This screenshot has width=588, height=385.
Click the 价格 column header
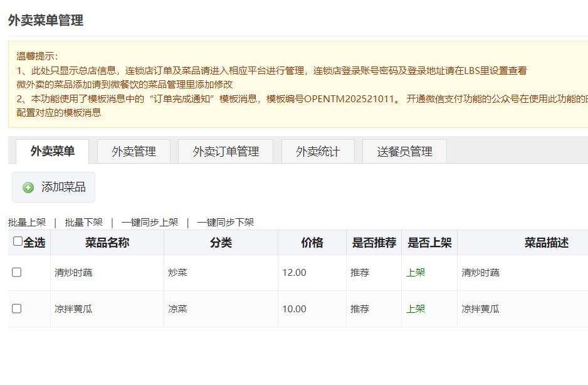coord(312,243)
